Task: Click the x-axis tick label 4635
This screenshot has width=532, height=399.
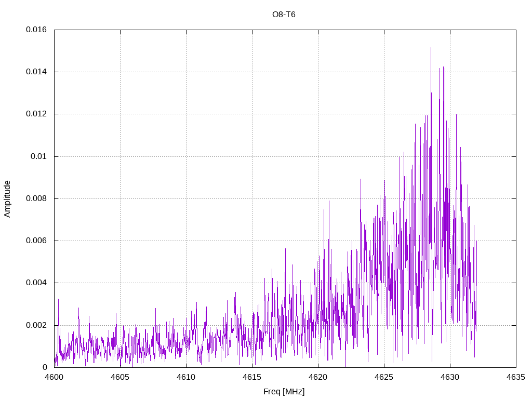Action: [x=516, y=377]
